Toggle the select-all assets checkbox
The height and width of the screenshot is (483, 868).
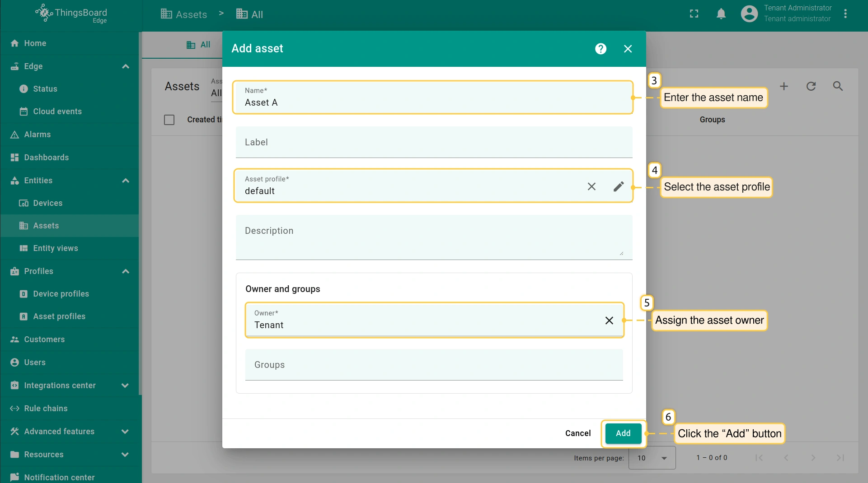(x=169, y=120)
